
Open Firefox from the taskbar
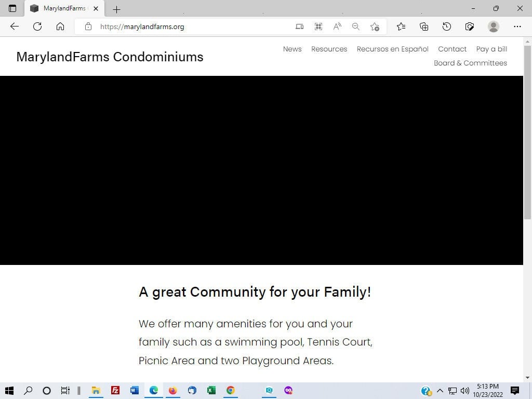click(172, 391)
